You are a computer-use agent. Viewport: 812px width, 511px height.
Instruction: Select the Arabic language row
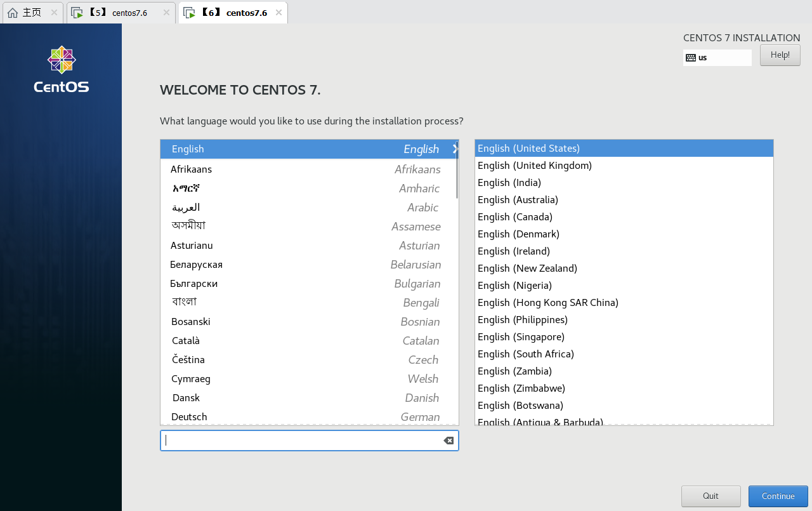(310, 208)
